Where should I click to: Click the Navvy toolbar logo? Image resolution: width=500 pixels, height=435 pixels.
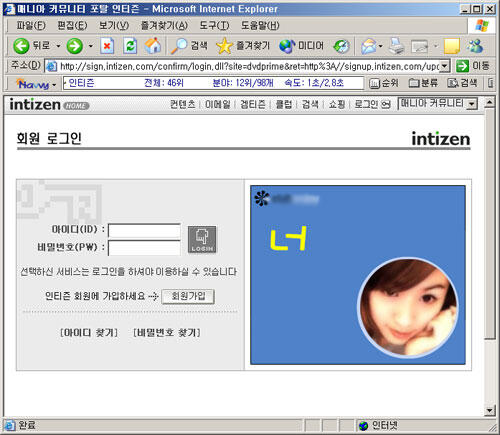[33, 84]
